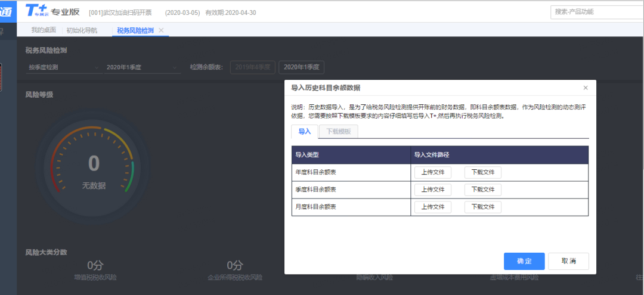This screenshot has height=295, width=644.
Task: Close the 税务风险检测 tab
Action: pos(161,30)
